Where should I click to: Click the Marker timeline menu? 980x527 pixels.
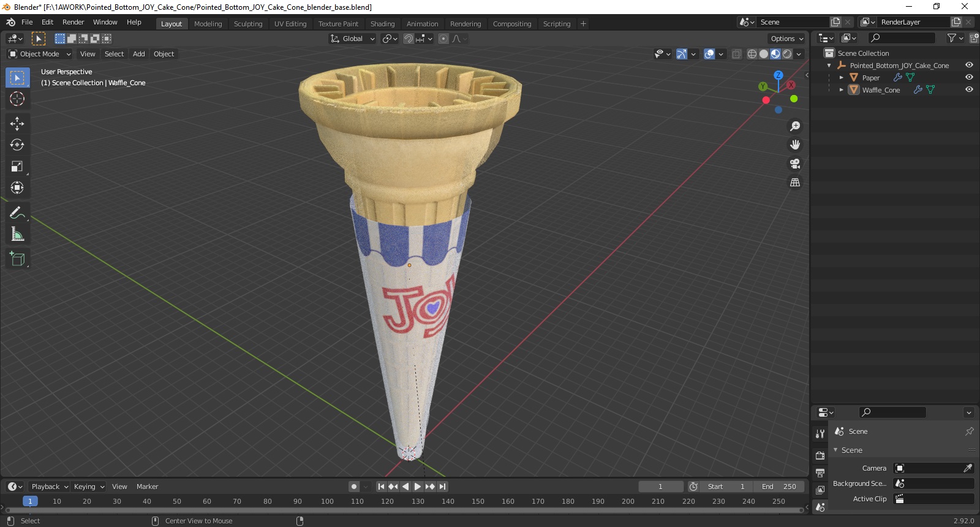pyautogui.click(x=147, y=487)
